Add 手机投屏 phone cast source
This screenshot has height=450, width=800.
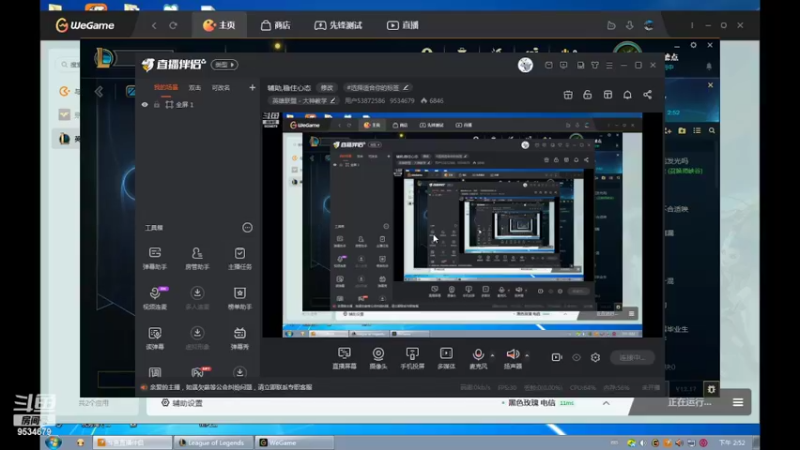tap(412, 358)
